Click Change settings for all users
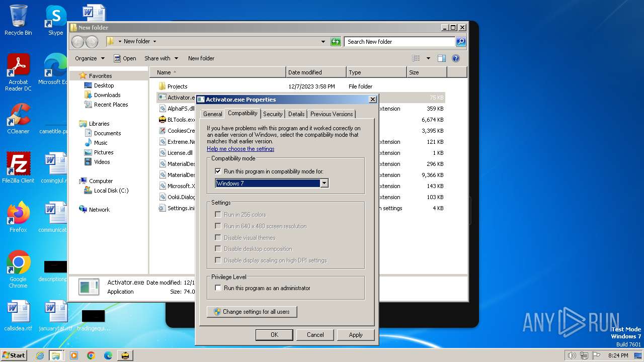This screenshot has height=362, width=644. coord(252,312)
